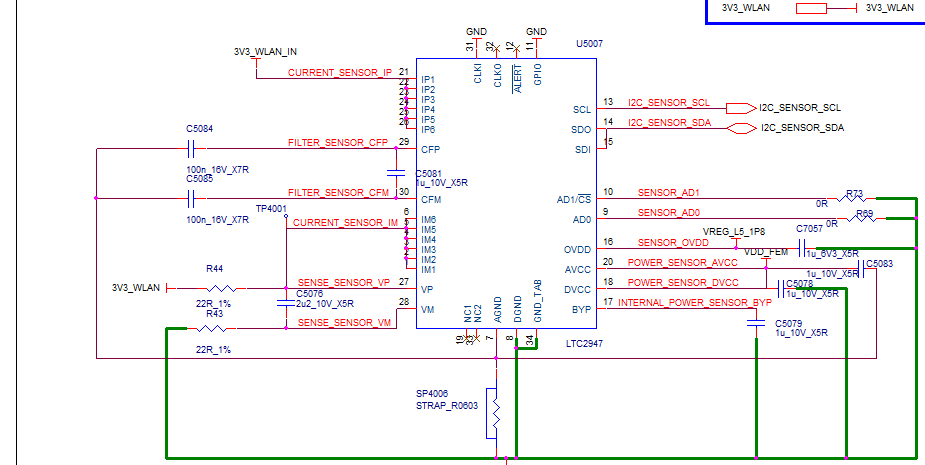Select the INTERNAL_POWER_SENSOR_BYP net label
The height and width of the screenshot is (465, 925).
[x=695, y=303]
